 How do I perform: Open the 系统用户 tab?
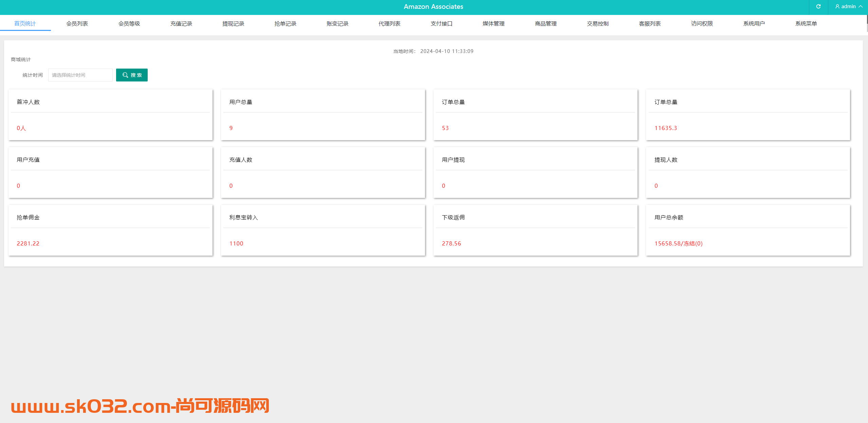754,23
